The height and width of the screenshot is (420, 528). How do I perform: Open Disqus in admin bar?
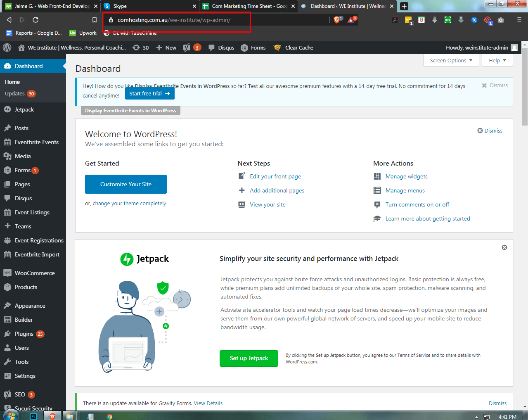[x=221, y=47]
